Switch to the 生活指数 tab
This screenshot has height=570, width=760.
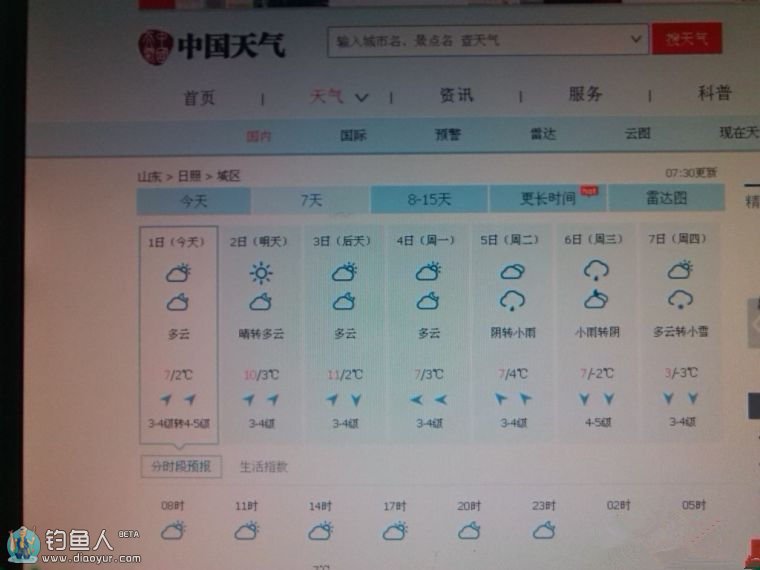click(264, 466)
